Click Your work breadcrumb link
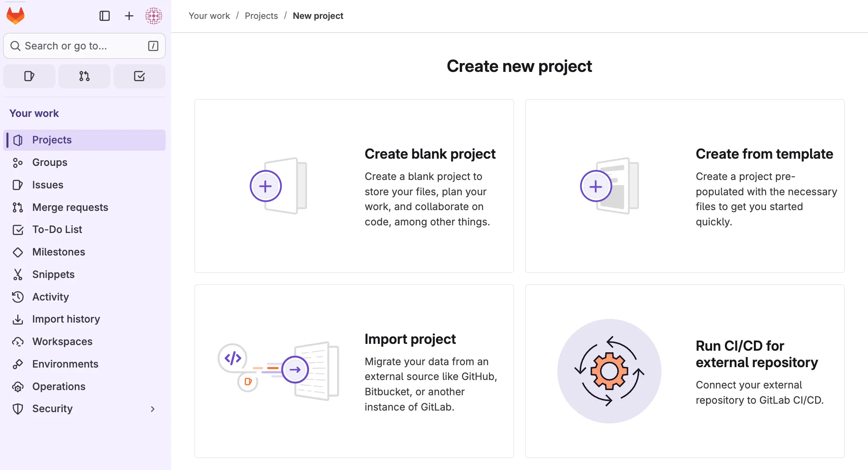The width and height of the screenshot is (868, 470). [x=209, y=16]
